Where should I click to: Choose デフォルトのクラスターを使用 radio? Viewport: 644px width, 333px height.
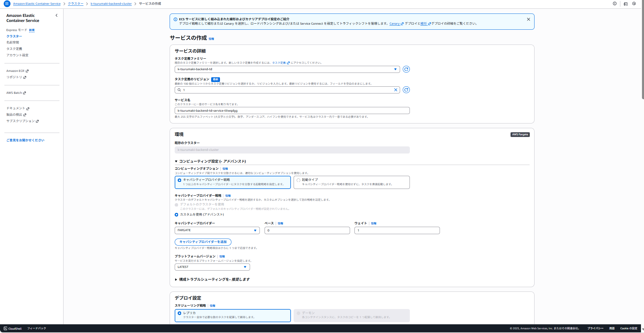tap(176, 205)
